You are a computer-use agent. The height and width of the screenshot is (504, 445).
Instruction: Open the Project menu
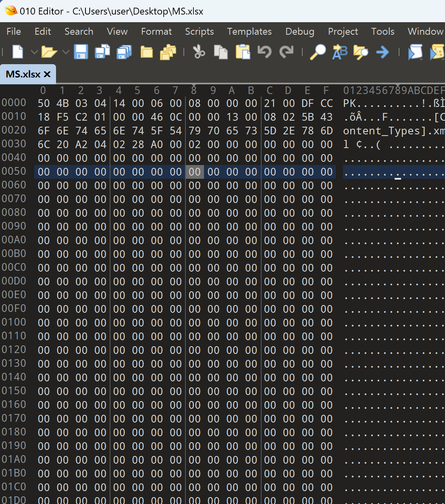coord(343,31)
